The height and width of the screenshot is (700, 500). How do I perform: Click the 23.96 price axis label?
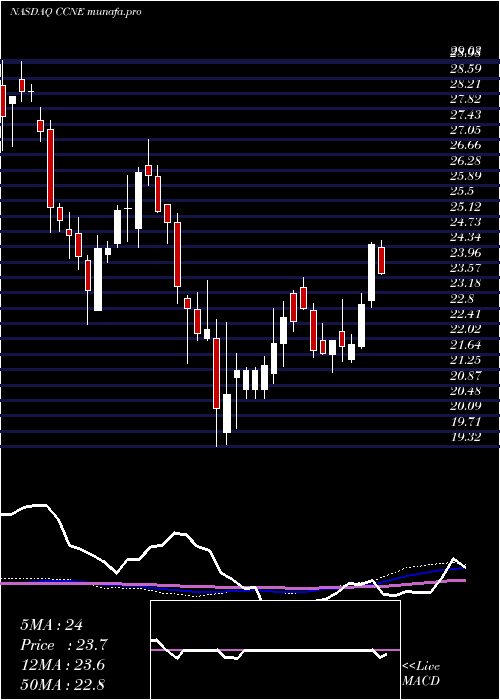tap(466, 253)
